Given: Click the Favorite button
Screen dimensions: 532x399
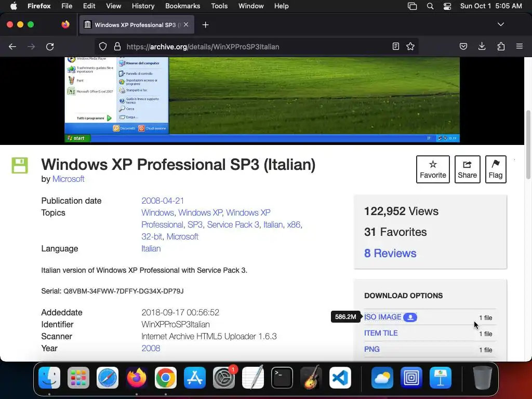Looking at the screenshot, I should pyautogui.click(x=433, y=169).
